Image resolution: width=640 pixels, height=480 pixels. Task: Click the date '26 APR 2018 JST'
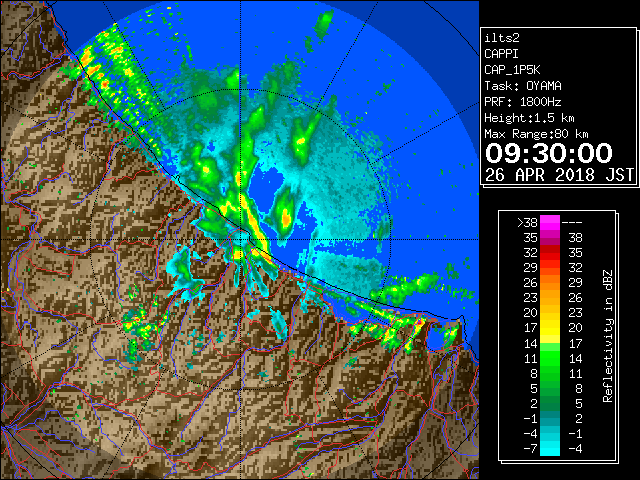click(x=559, y=175)
